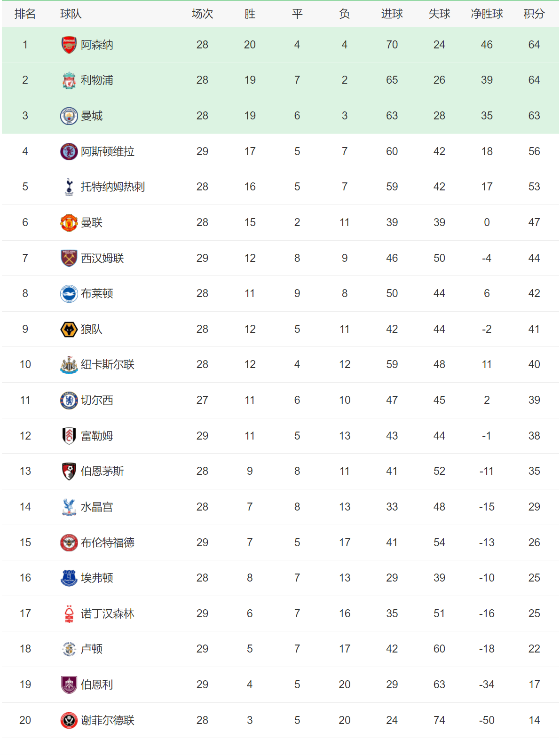Click the Chelsea club crest icon
The width and height of the screenshot is (560, 755).
pyautogui.click(x=69, y=401)
